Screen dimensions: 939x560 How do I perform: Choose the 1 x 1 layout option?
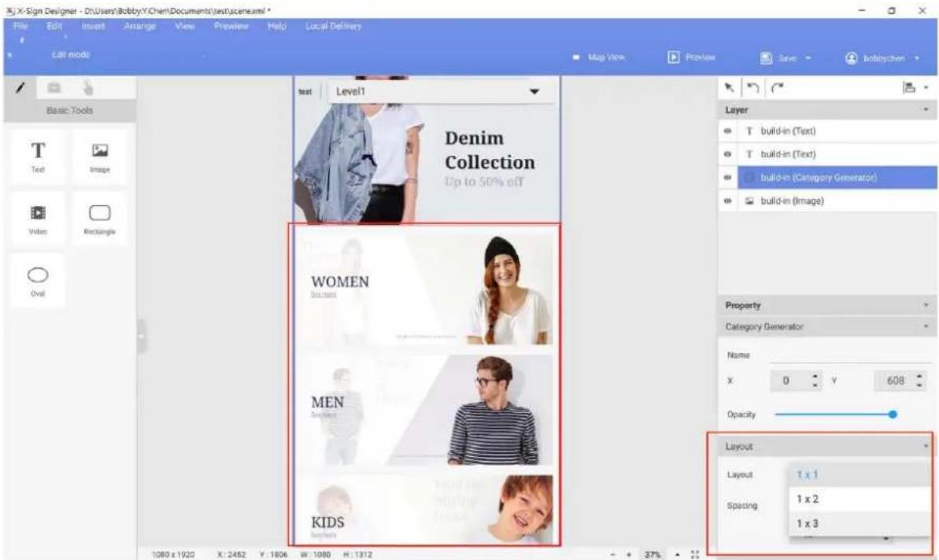860,474
